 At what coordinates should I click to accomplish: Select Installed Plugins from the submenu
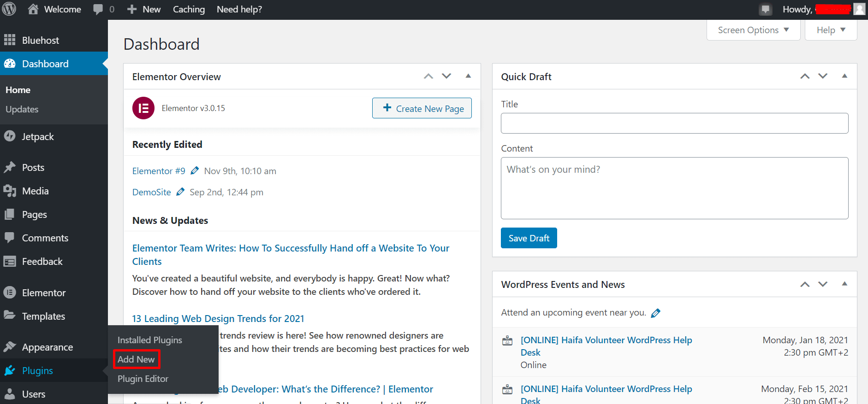[150, 340]
